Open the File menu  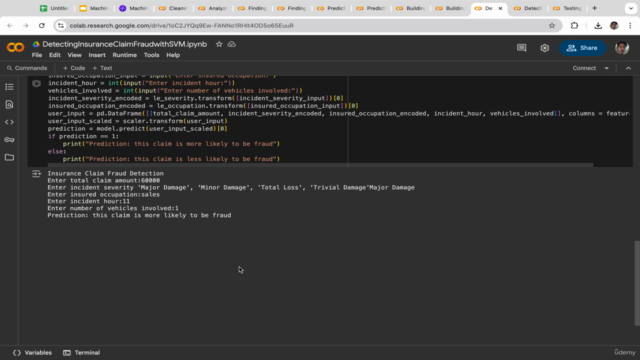click(x=37, y=55)
